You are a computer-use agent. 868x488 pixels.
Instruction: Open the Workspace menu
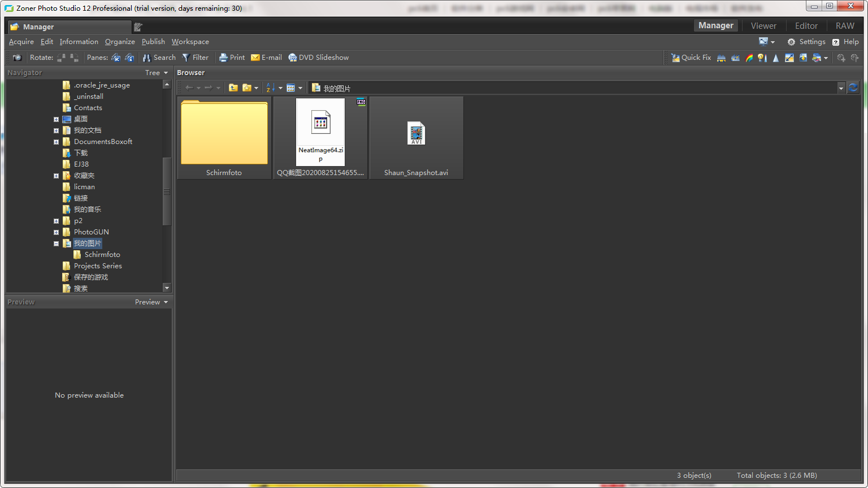[190, 42]
